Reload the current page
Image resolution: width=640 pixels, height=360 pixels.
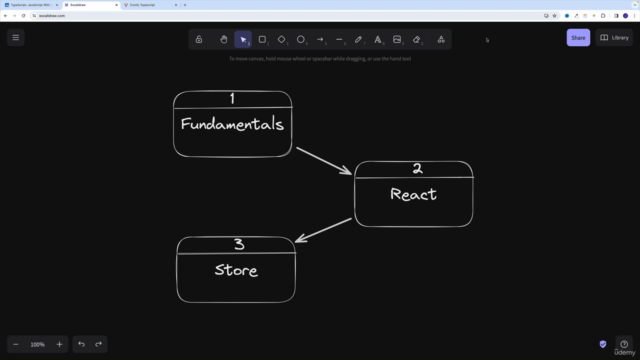(23, 16)
